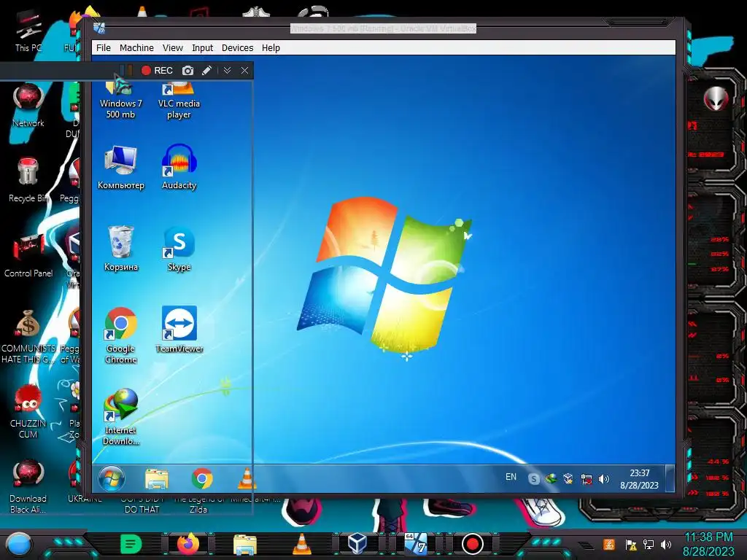The width and height of the screenshot is (747, 560).
Task: Click the alien head gadget icon
Action: click(716, 98)
